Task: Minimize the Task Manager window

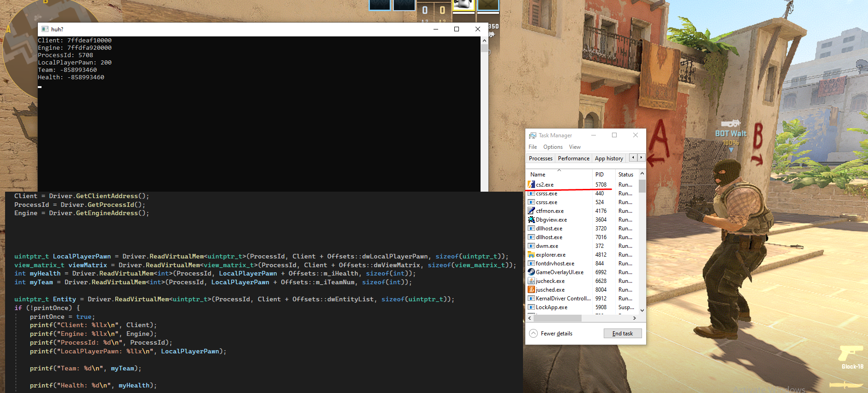Action: tap(594, 135)
